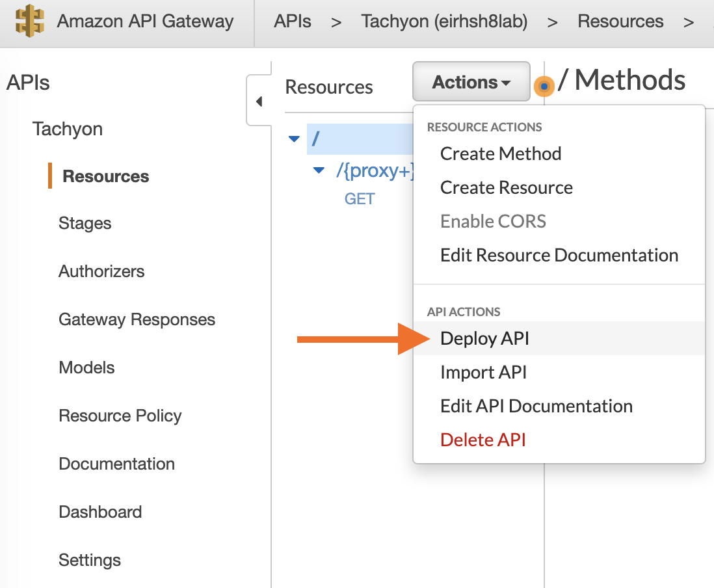Go to APIs in the breadcrumb
714x588 pixels.
pos(293,21)
